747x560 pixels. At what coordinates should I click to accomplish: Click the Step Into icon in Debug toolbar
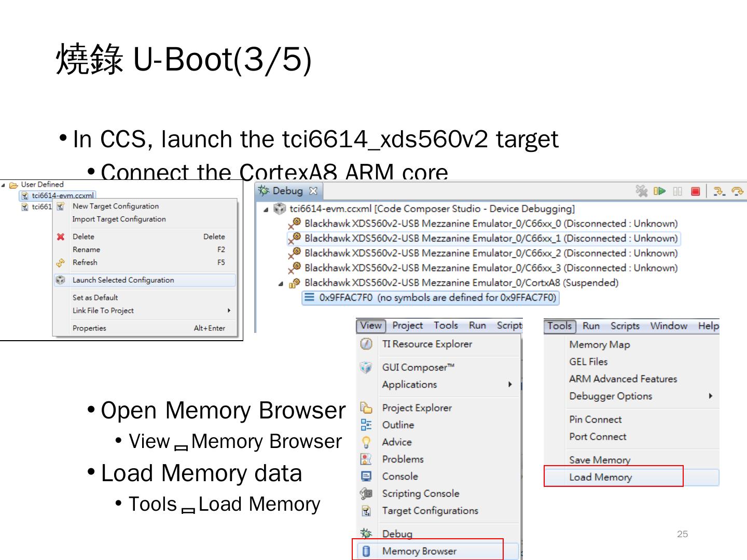(719, 191)
